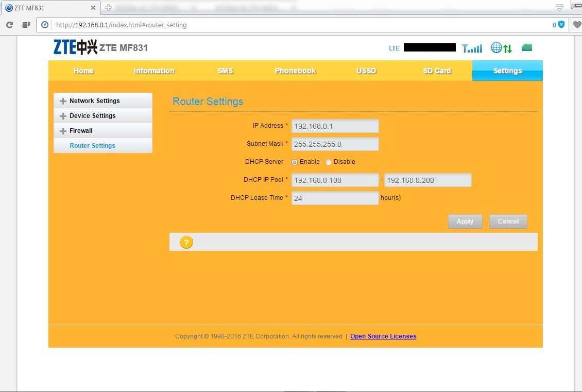Open the USSD tab
This screenshot has height=392, width=582.
[366, 71]
